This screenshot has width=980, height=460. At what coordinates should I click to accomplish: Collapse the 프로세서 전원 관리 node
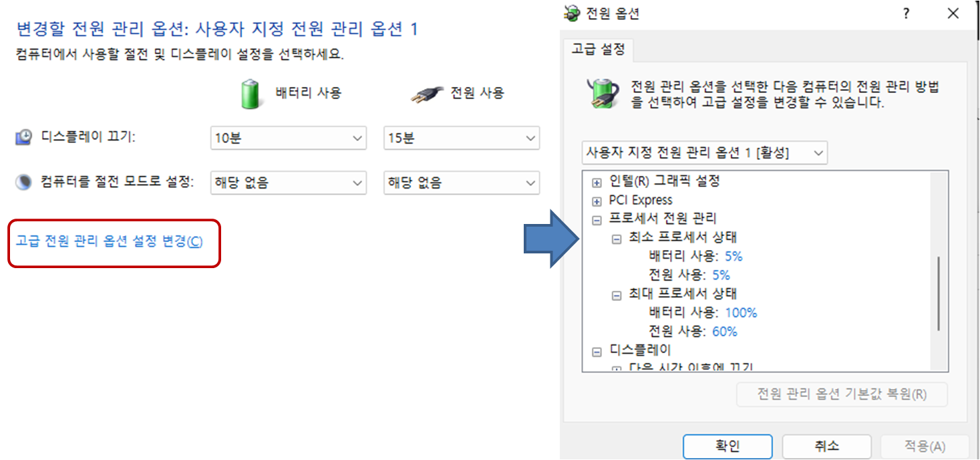(x=597, y=220)
